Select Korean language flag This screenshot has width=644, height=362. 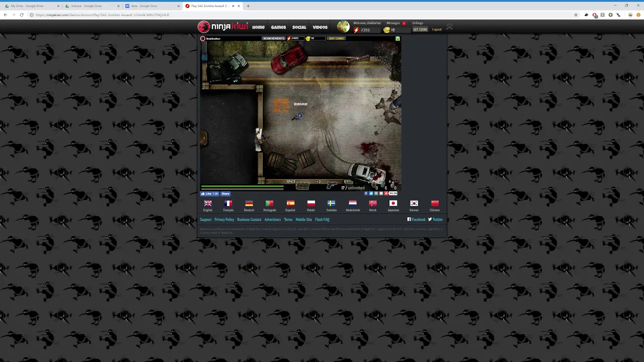point(414,203)
